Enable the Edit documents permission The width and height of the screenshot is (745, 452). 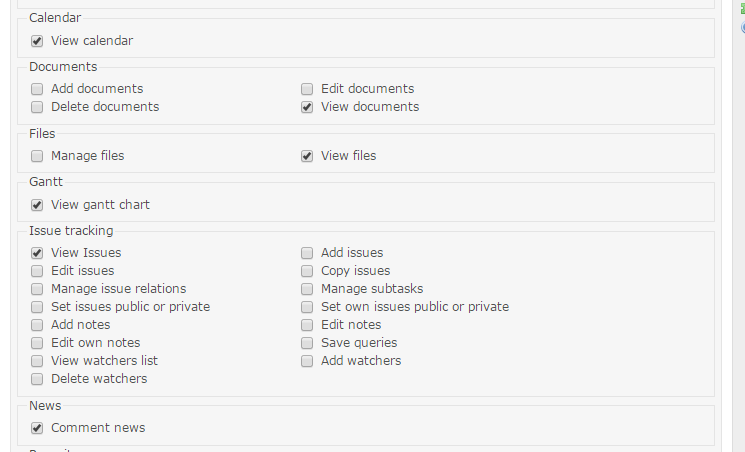pos(307,89)
